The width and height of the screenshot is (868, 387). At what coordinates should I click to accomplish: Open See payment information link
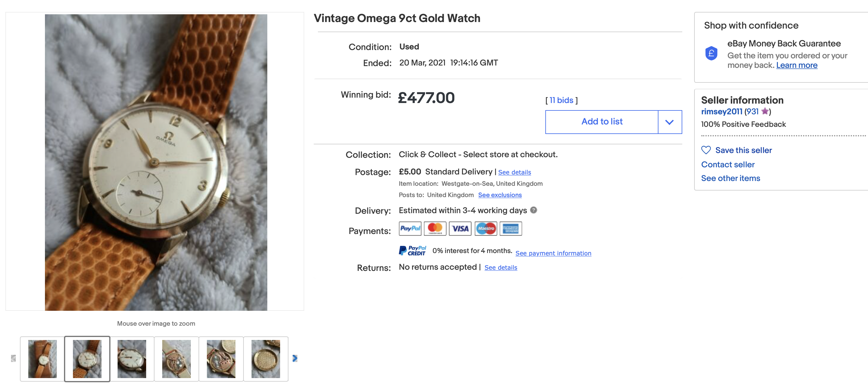pos(553,253)
